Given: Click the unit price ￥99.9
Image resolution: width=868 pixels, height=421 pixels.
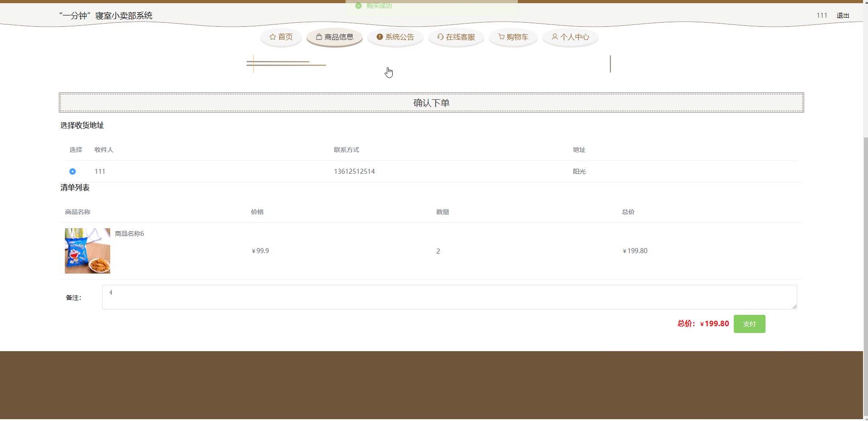Looking at the screenshot, I should (x=260, y=251).
